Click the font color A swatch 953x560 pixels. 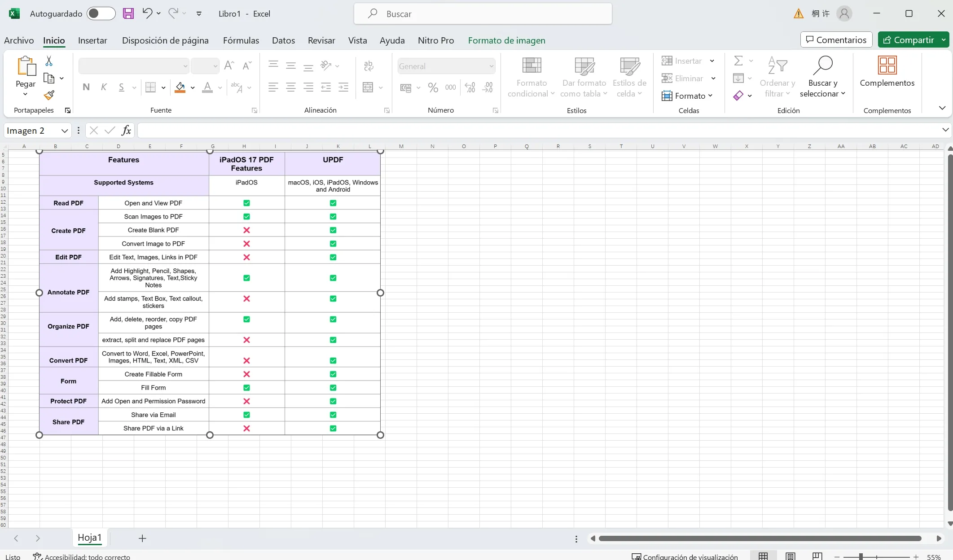(x=207, y=87)
